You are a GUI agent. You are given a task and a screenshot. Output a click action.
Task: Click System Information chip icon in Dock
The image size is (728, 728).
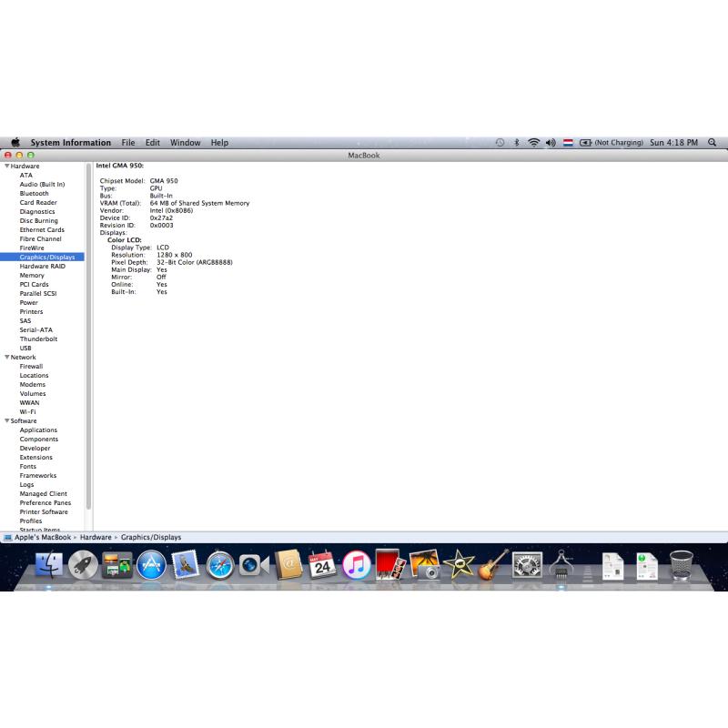(561, 564)
